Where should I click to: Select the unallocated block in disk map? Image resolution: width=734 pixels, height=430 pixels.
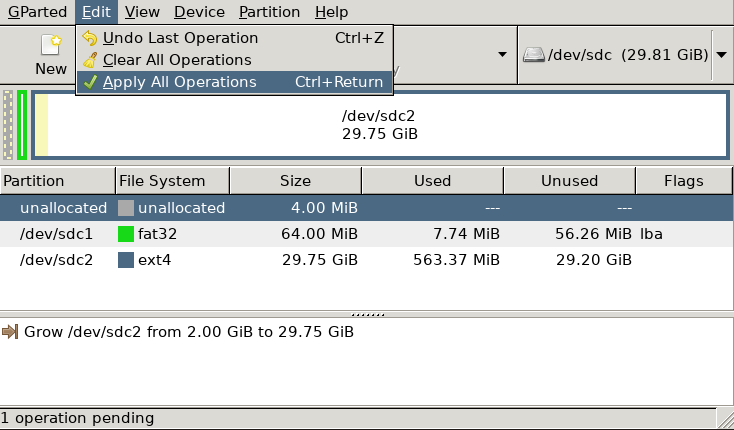pos(8,125)
